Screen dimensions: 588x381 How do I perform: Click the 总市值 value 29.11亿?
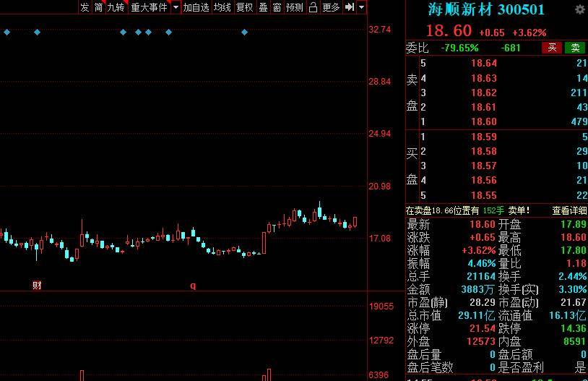point(476,315)
